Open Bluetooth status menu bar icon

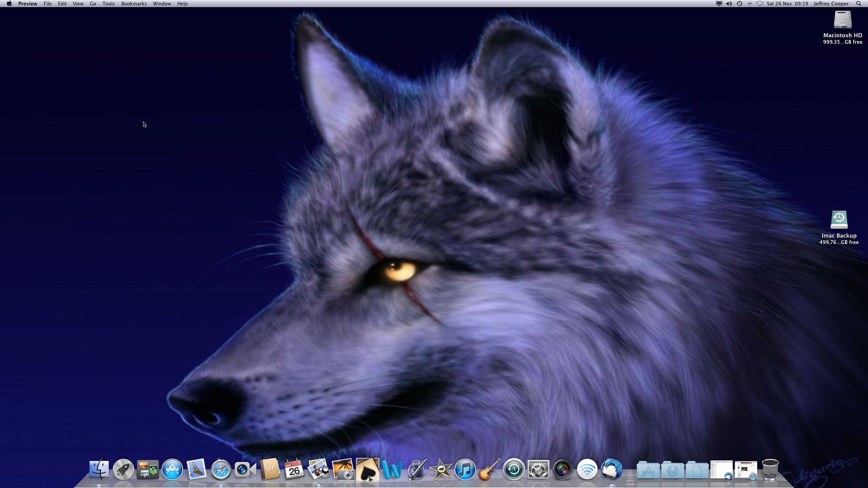coord(750,4)
